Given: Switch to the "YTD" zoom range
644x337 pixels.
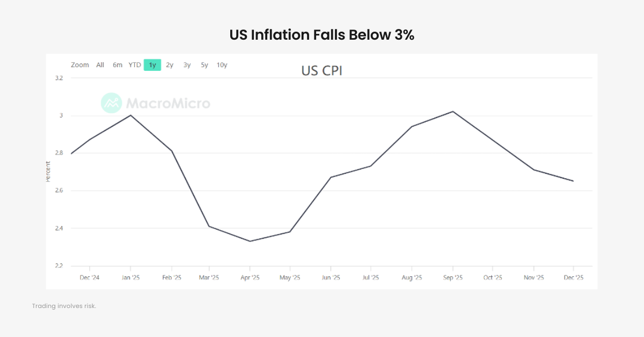Looking at the screenshot, I should 134,64.
